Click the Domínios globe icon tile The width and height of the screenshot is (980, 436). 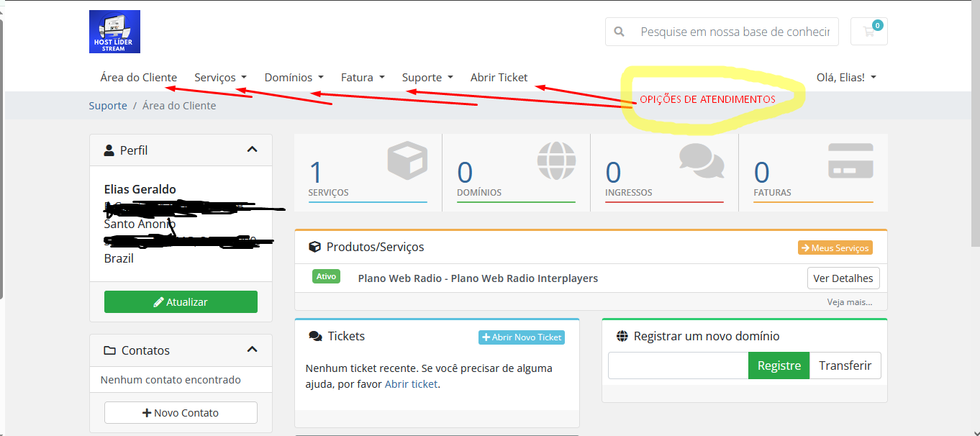point(556,161)
